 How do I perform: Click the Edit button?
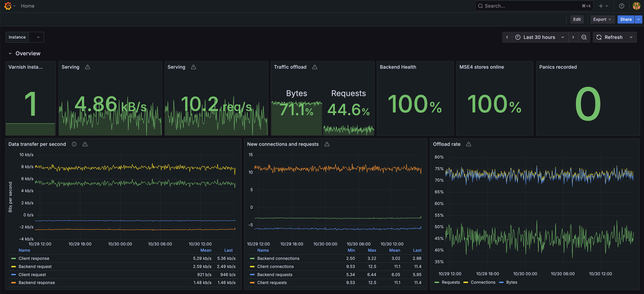[x=577, y=19]
